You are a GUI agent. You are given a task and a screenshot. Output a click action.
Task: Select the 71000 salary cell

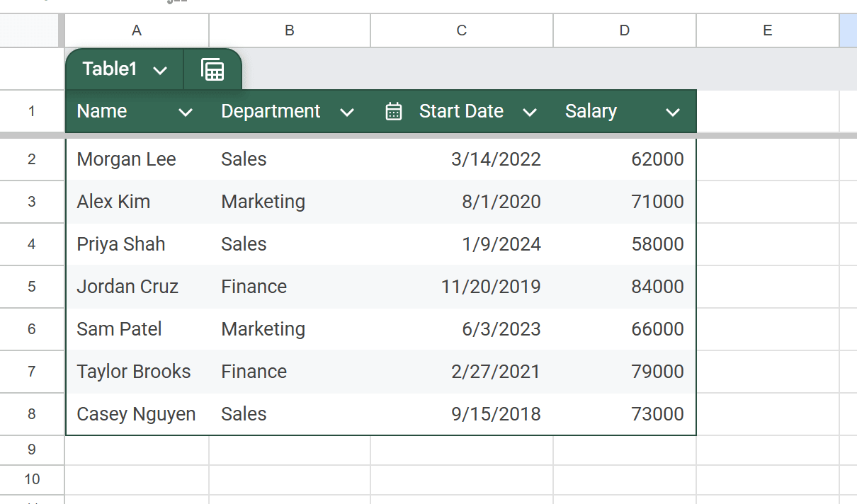pos(625,202)
